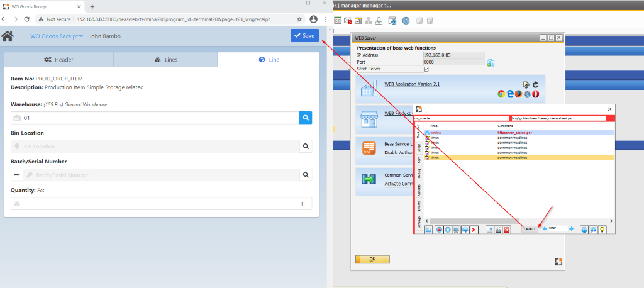Click the Warehouse input field
644x288 pixels.
(x=155, y=118)
